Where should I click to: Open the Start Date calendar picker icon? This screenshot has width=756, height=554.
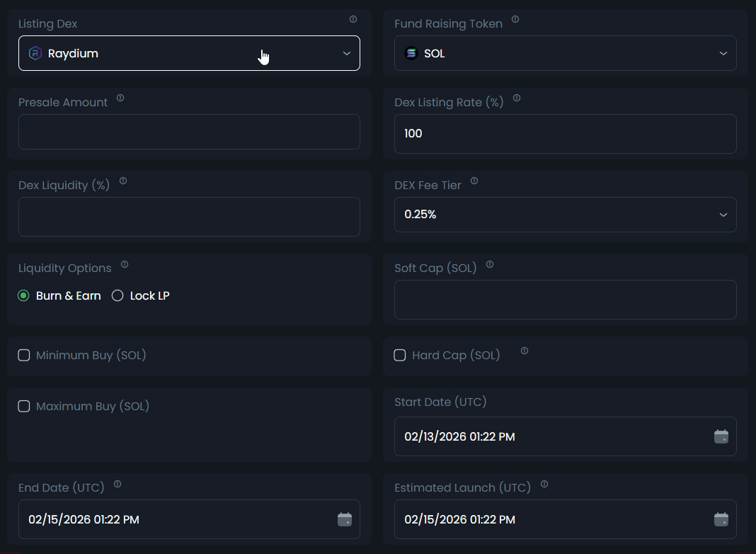click(721, 436)
